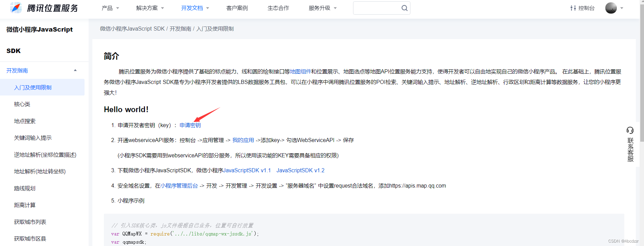
Task: Click the Hello world! heading
Action: 126,109
